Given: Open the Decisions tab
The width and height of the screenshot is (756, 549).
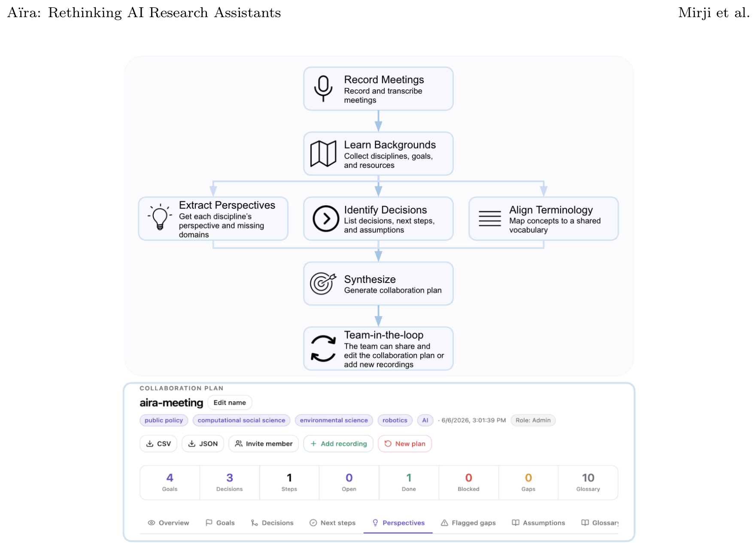Looking at the screenshot, I should coord(272,523).
